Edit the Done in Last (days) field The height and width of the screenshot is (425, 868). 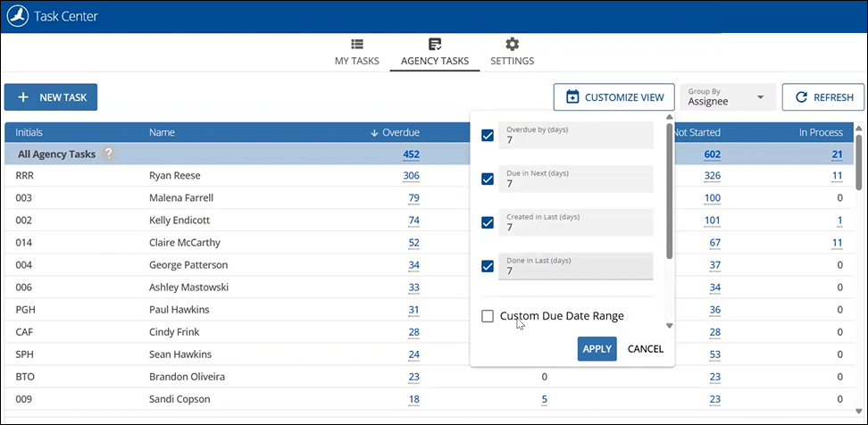click(x=576, y=266)
